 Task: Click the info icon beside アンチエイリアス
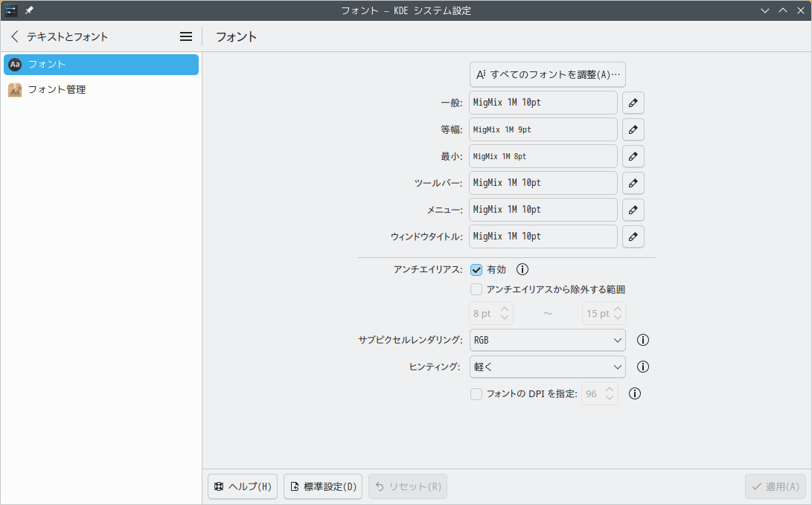(x=522, y=269)
